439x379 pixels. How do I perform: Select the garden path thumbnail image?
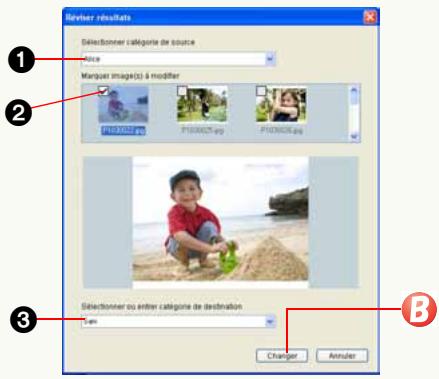(x=202, y=104)
